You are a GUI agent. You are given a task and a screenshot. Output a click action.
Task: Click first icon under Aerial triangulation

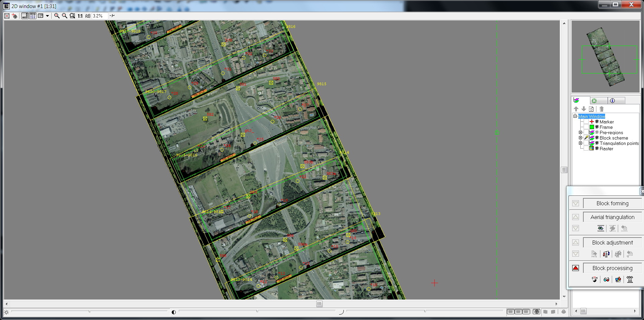tap(601, 228)
